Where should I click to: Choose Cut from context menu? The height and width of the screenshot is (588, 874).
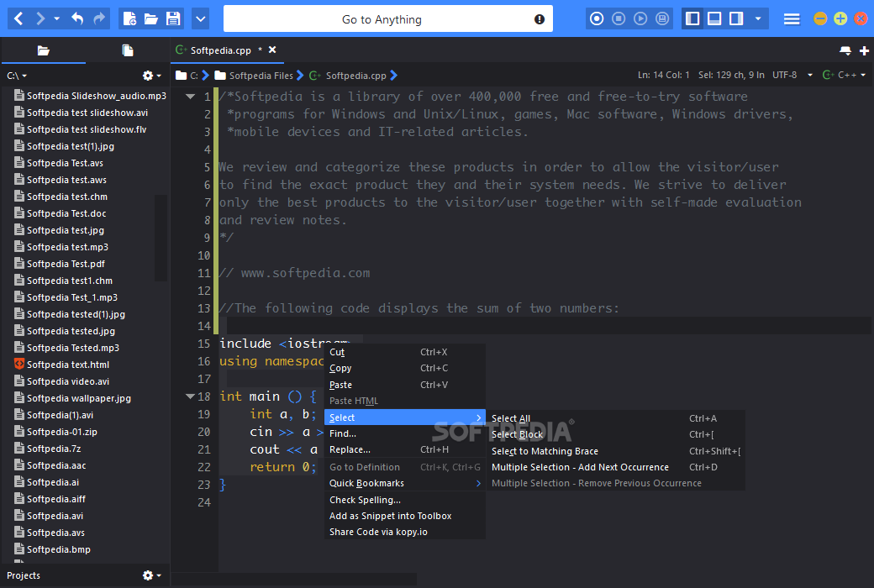click(x=405, y=352)
